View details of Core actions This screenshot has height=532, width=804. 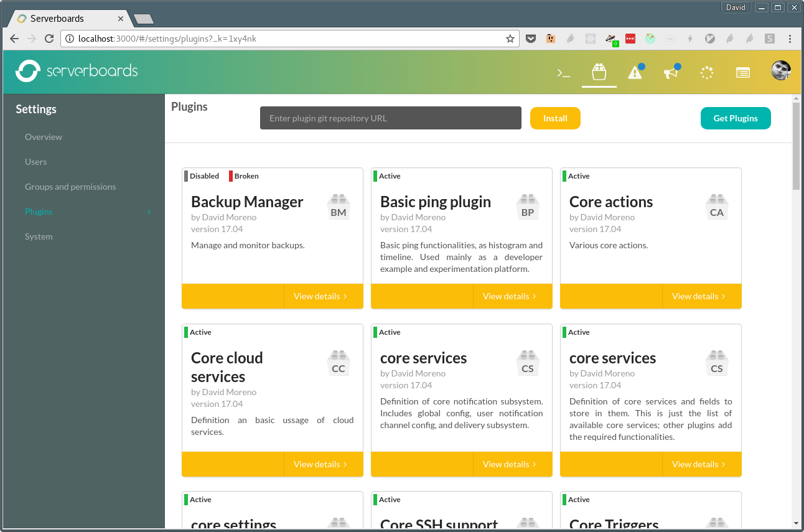coord(699,296)
